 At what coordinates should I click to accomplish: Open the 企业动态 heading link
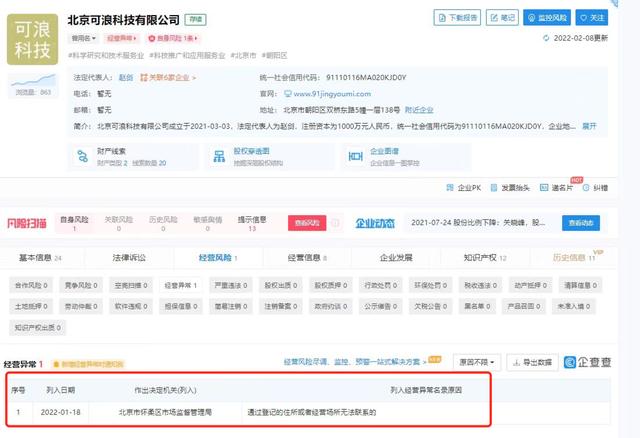(375, 223)
